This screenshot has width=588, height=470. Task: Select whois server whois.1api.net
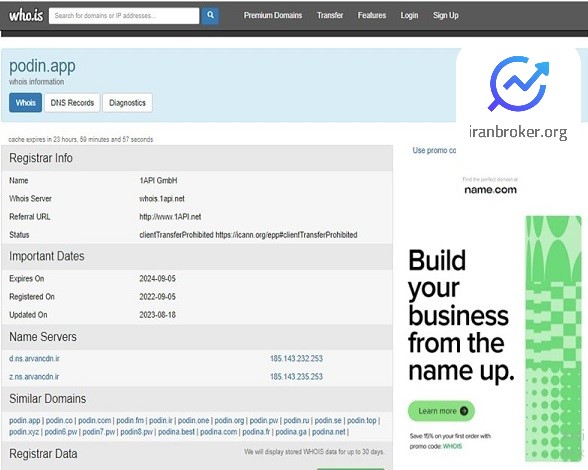[x=162, y=198]
